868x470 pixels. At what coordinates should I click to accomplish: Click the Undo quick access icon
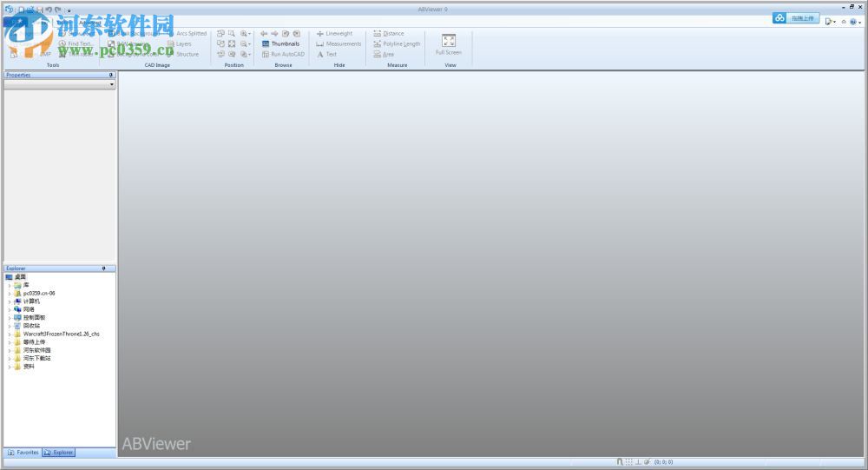click(x=49, y=10)
